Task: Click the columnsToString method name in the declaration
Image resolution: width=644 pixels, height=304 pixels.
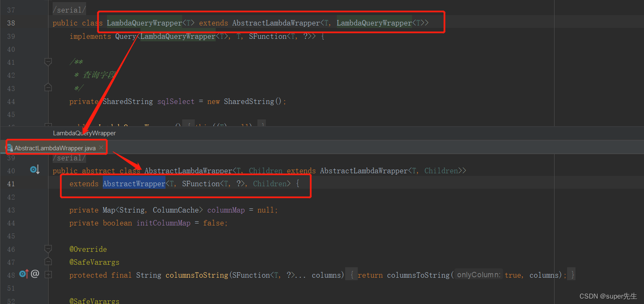Action: pyautogui.click(x=197, y=275)
